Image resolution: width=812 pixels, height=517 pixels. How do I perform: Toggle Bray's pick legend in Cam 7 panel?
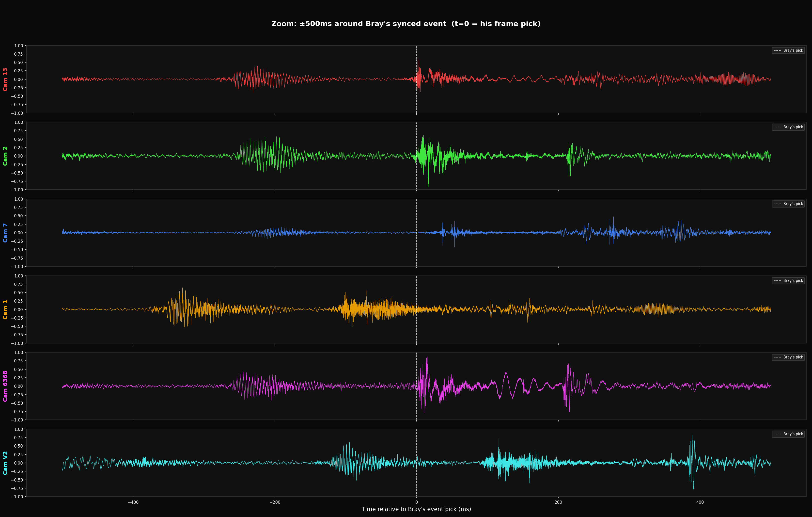point(788,204)
